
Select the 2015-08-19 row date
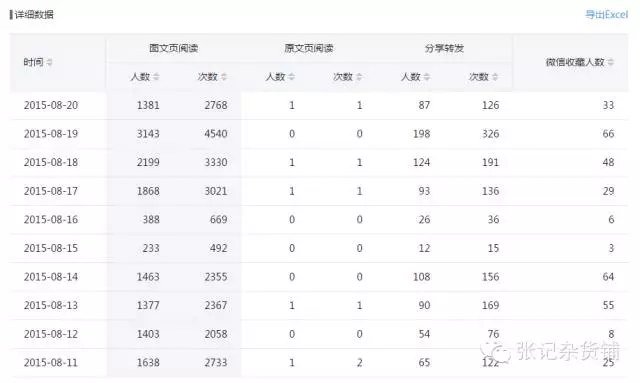[x=51, y=134]
